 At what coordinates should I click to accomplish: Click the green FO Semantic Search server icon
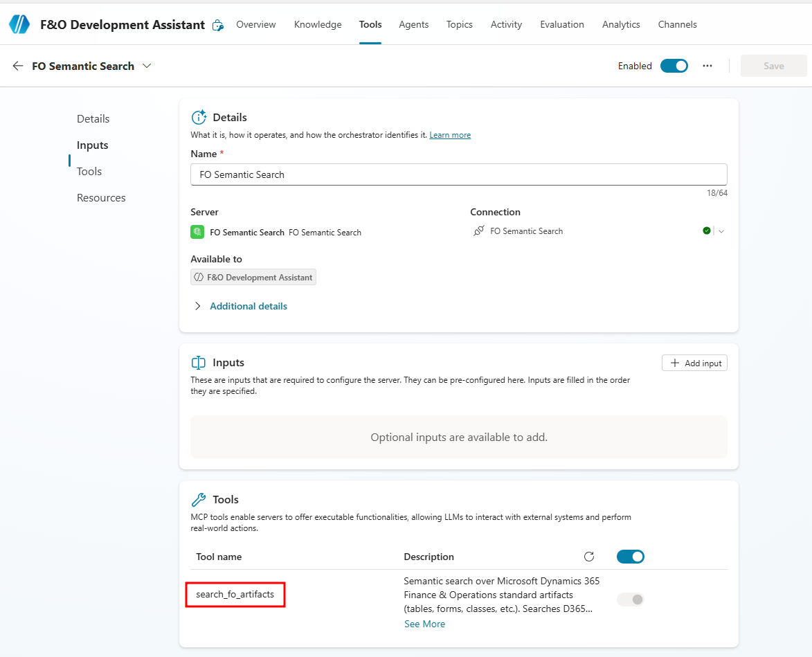197,232
